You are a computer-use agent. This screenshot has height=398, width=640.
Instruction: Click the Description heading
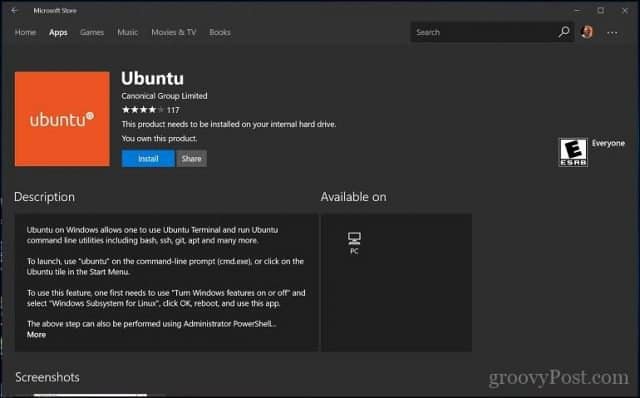point(44,197)
